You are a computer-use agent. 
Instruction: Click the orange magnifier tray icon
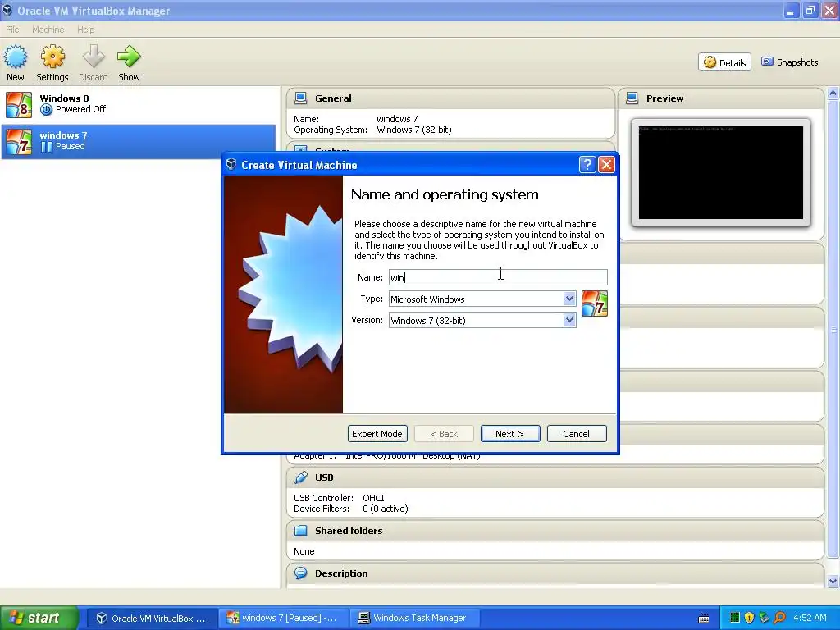click(779, 618)
